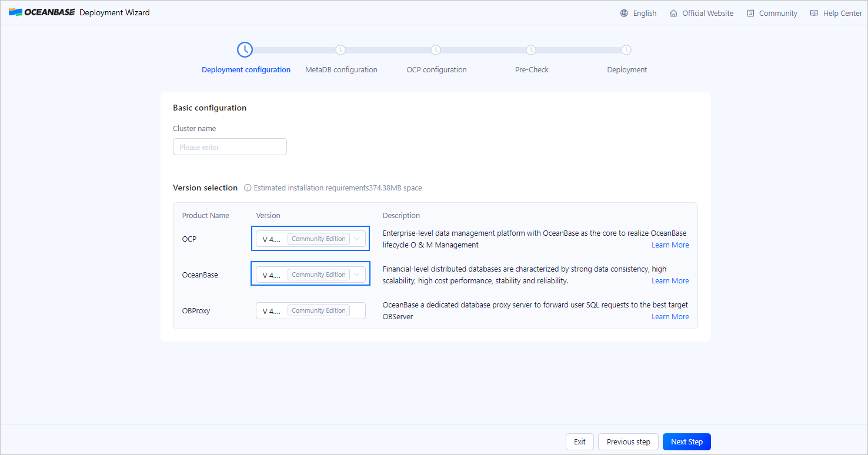Screen dimensions: 868x455
Task: Click the Community icon in the header
Action: pos(751,12)
